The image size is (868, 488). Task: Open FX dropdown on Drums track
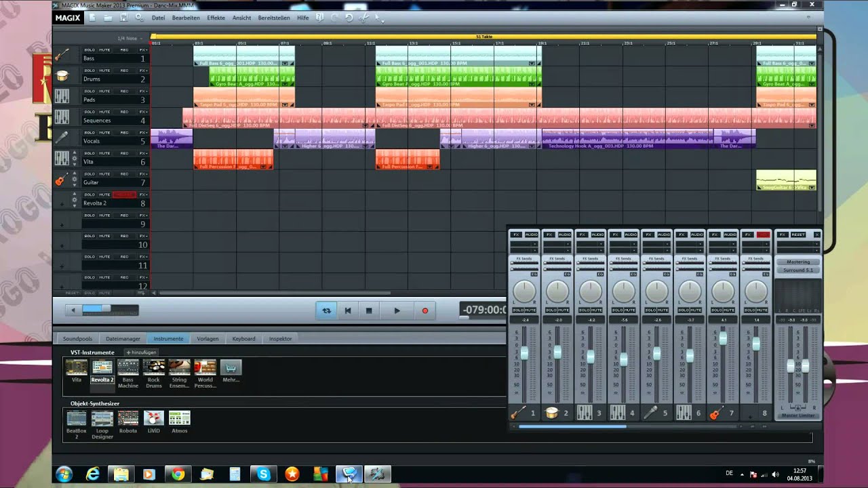[x=143, y=70]
